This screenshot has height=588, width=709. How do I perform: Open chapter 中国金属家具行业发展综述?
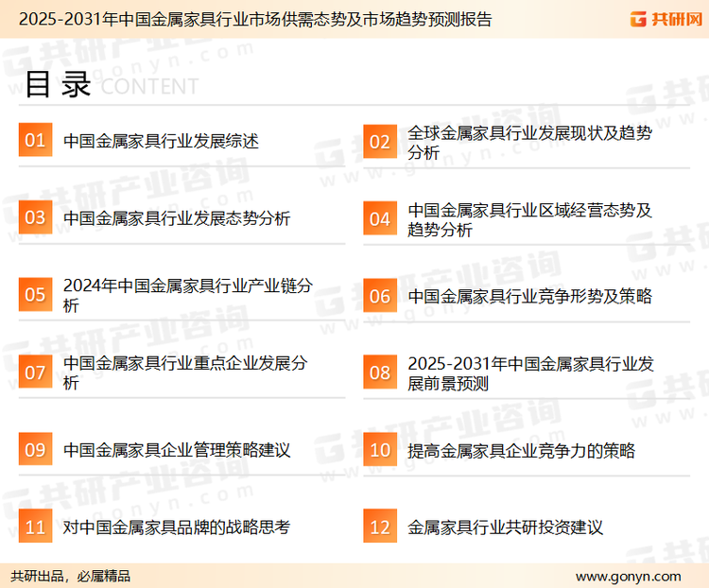pyautogui.click(x=161, y=141)
